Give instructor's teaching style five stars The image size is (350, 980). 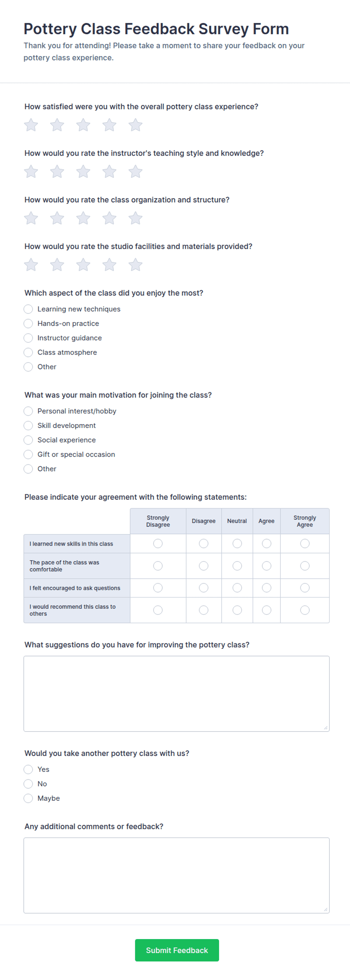point(135,172)
